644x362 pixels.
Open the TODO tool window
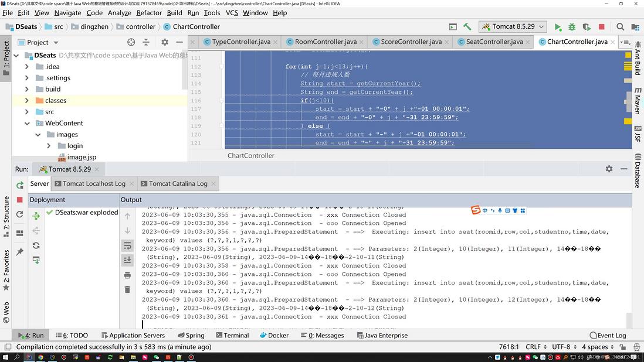pos(72,336)
